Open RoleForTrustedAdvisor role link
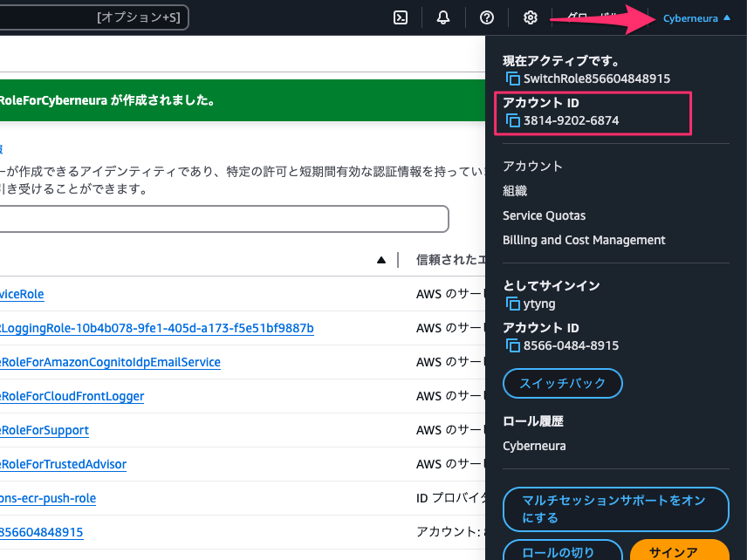The image size is (747, 560). (64, 464)
